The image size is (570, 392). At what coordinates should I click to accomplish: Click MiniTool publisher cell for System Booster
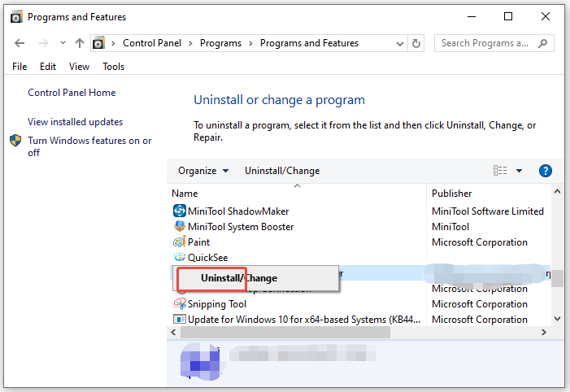pos(450,227)
